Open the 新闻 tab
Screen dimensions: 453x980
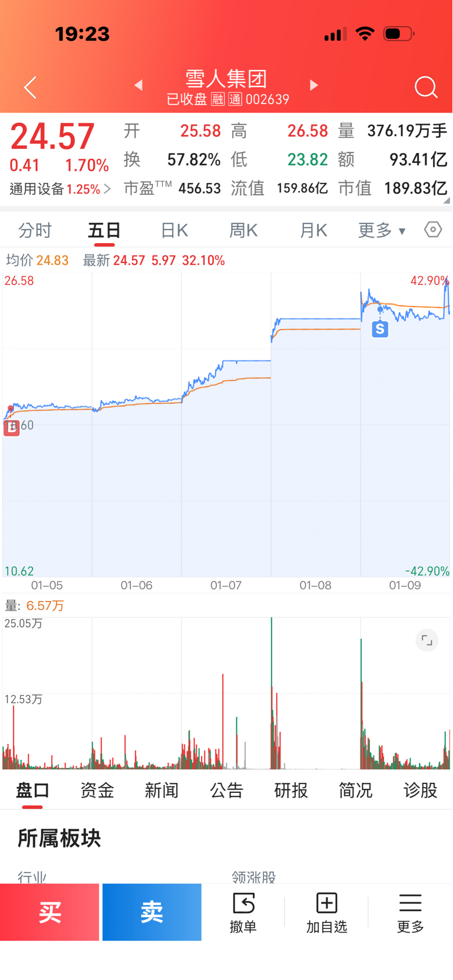[x=162, y=790]
